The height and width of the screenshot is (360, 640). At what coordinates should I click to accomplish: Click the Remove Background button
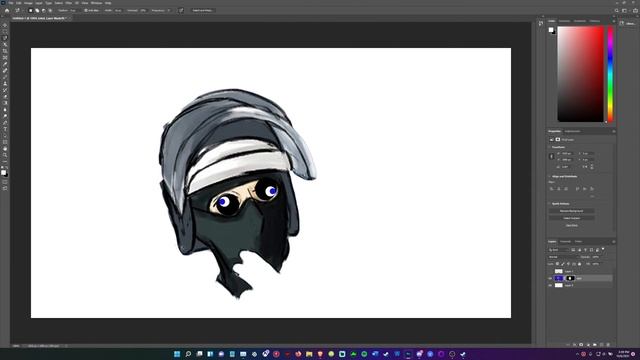pos(571,211)
